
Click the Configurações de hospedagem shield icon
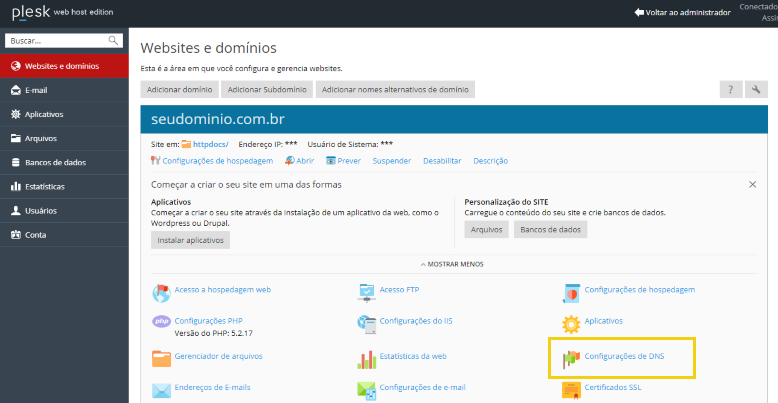click(571, 293)
